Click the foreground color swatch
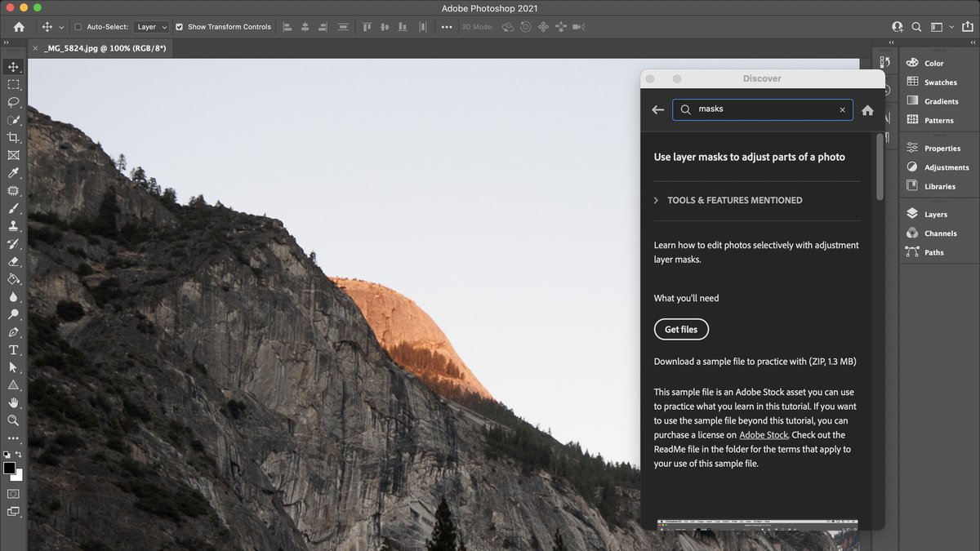 pyautogui.click(x=9, y=466)
